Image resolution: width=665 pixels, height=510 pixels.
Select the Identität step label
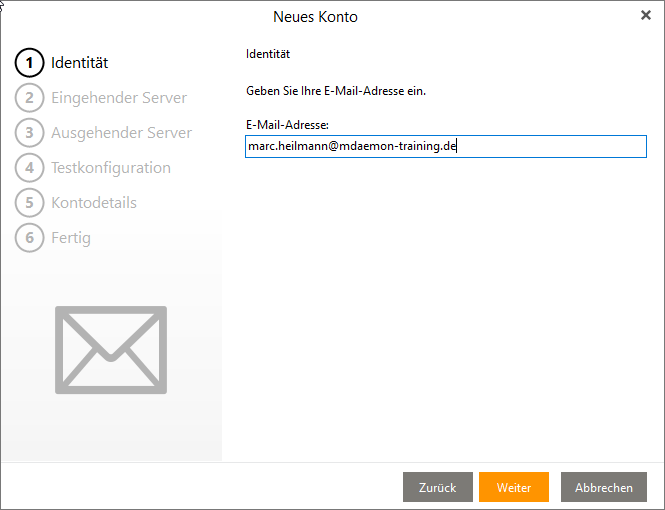tap(80, 63)
